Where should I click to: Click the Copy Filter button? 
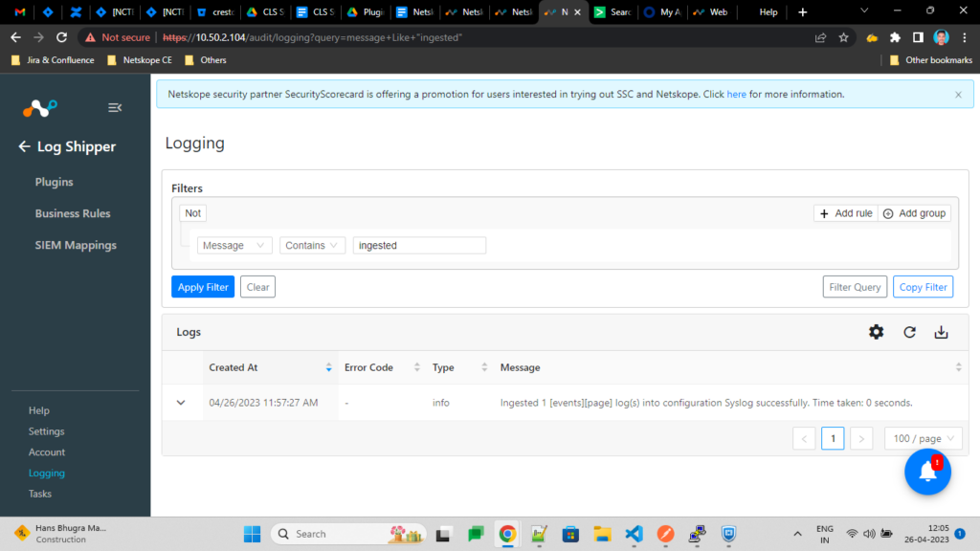(923, 287)
